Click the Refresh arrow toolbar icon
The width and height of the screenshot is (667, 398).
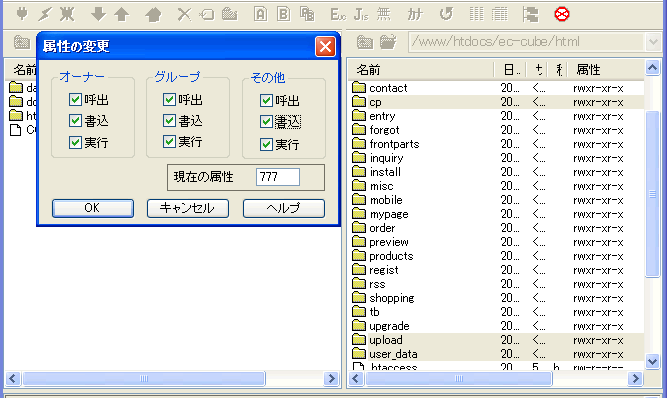[446, 14]
